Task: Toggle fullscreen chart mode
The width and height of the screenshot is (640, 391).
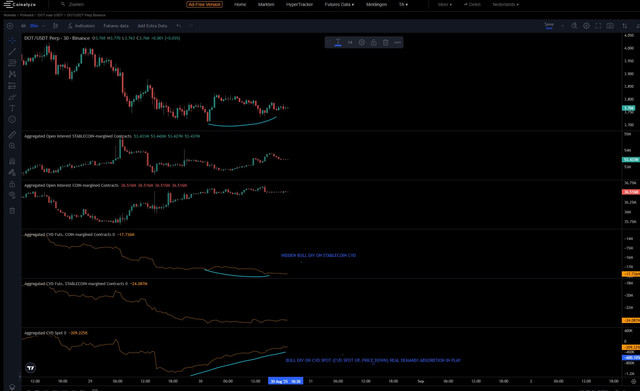Action: click(x=598, y=26)
